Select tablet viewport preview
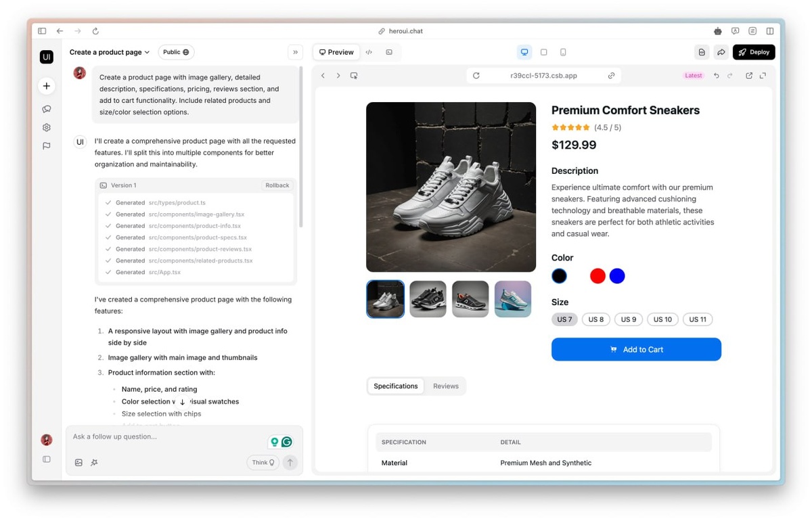Screen dimensions: 812x521 543,52
